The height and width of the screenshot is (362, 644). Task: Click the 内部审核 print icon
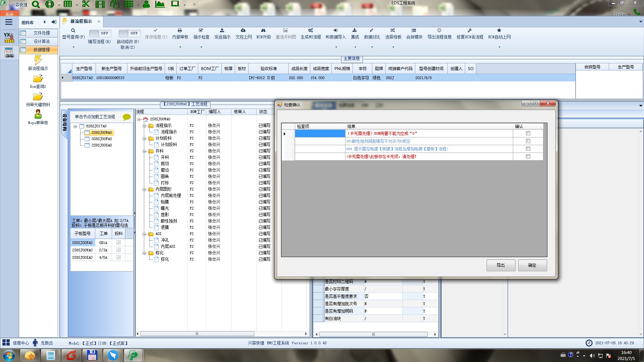point(180,31)
